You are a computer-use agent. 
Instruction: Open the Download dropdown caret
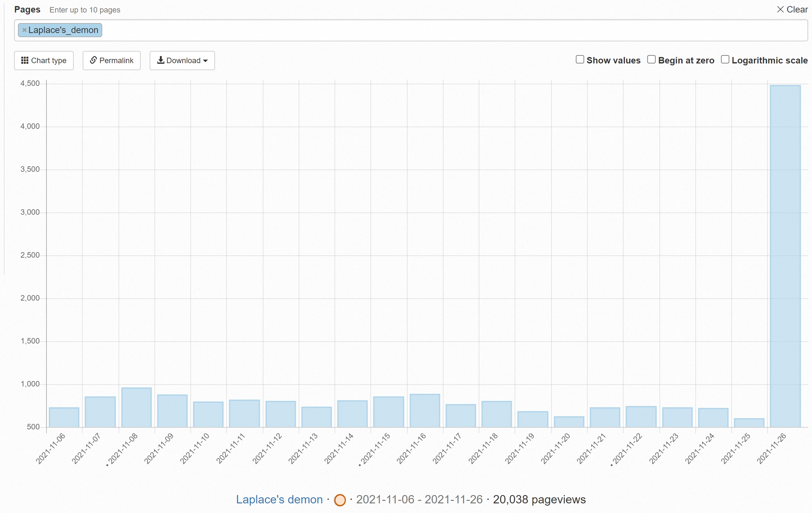205,61
